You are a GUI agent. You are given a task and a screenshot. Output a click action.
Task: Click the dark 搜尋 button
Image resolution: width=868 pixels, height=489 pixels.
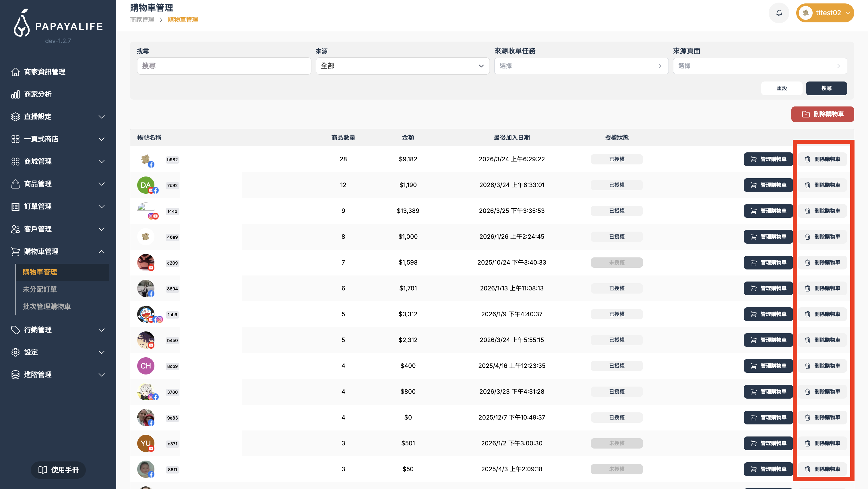click(x=826, y=88)
